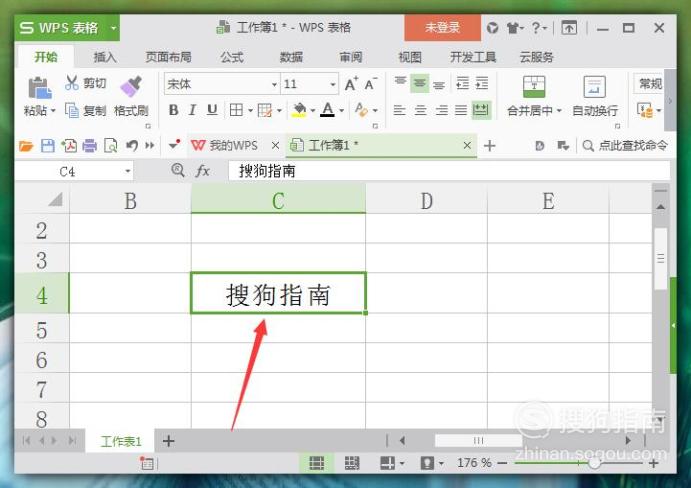Enable Wrap Text (自动换行)

click(594, 96)
